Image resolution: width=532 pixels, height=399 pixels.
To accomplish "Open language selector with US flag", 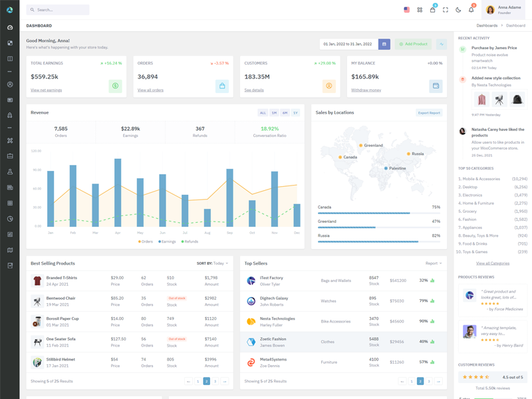I will click(407, 10).
